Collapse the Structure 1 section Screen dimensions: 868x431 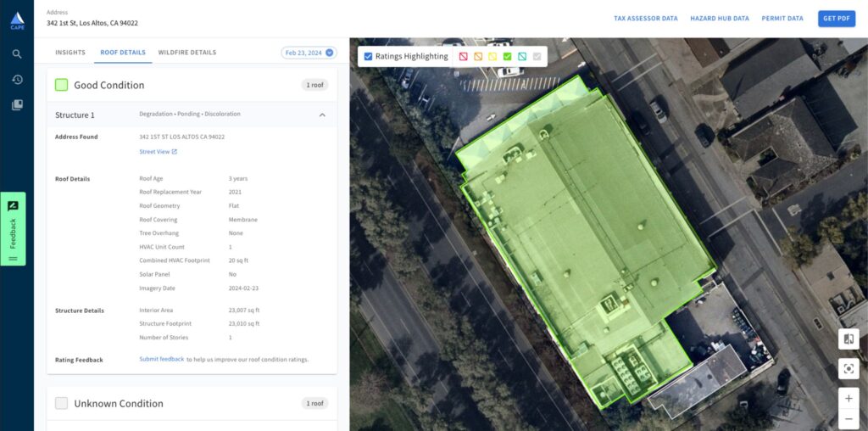pos(322,115)
